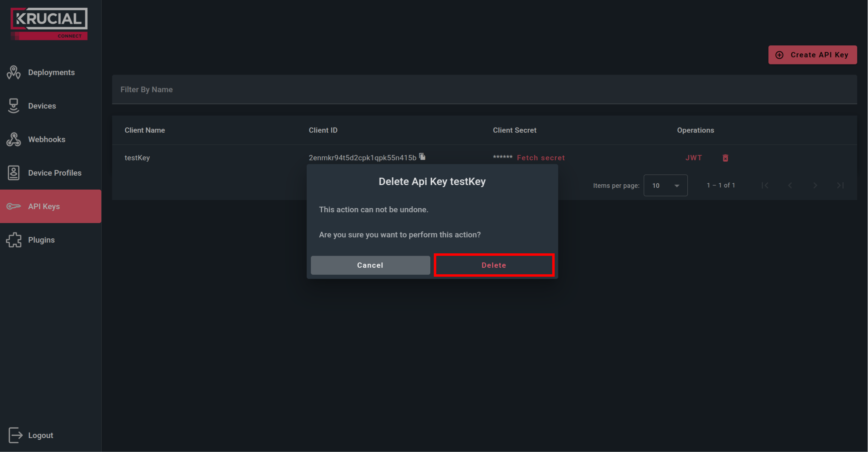The image size is (868, 452).
Task: Go to next page of results
Action: point(815,185)
